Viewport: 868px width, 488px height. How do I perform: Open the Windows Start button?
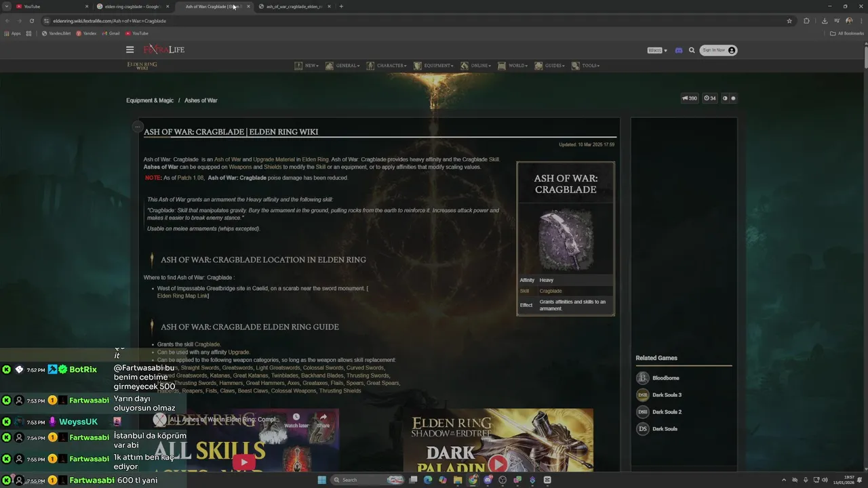321,480
